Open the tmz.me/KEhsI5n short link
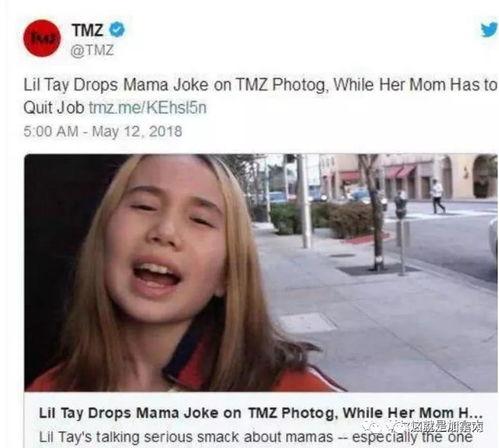The height and width of the screenshot is (448, 499). (148, 108)
